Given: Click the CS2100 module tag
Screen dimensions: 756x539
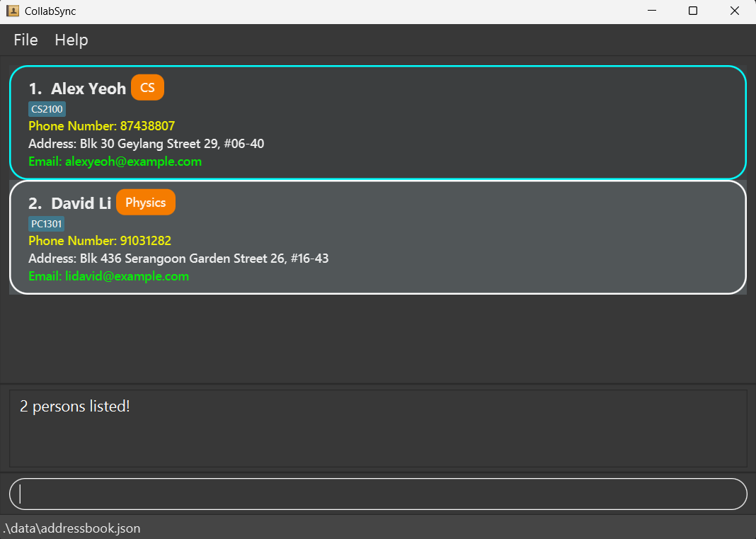Looking at the screenshot, I should pos(47,109).
